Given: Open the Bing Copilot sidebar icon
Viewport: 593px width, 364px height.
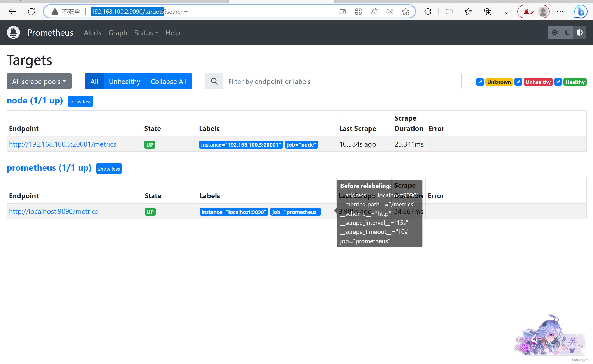Looking at the screenshot, I should [581, 12].
